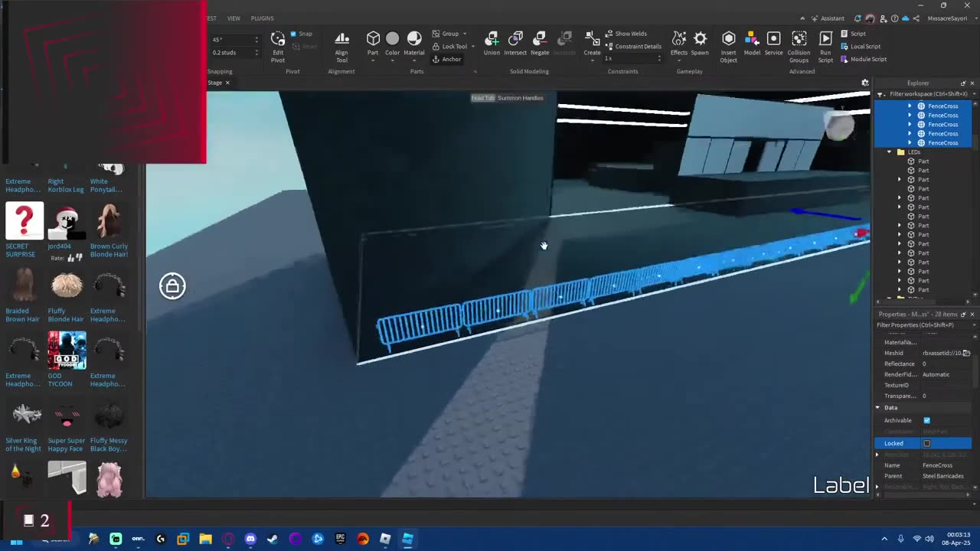Open viewport settings gear icon

click(865, 83)
